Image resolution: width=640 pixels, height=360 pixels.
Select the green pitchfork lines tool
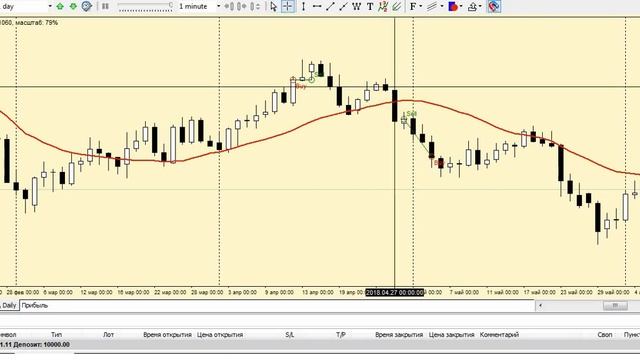coord(396,7)
